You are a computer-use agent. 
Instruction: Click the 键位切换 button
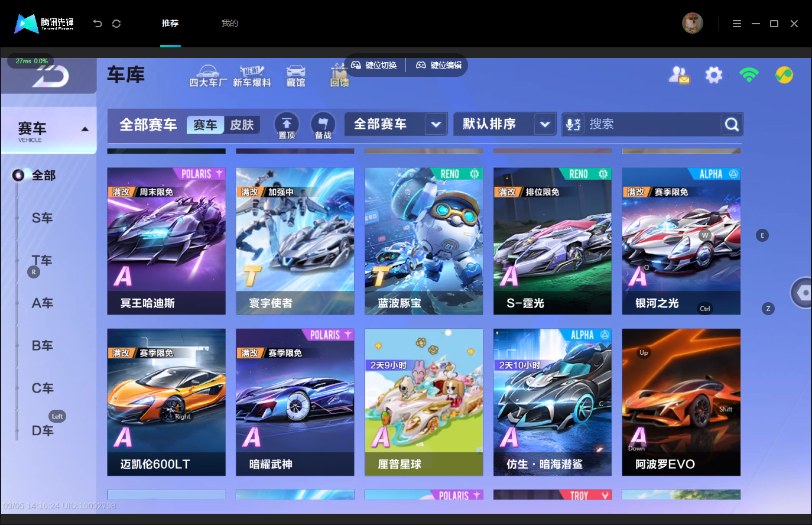pyautogui.click(x=373, y=65)
